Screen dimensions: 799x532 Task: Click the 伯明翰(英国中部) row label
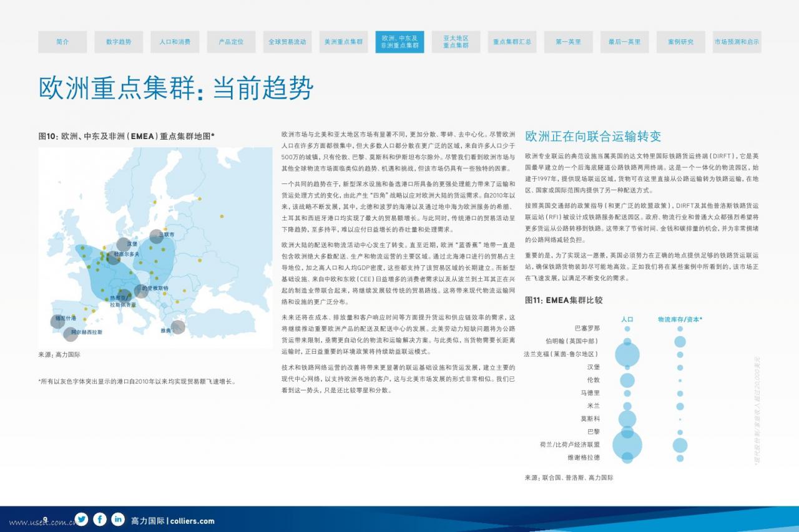point(572,341)
